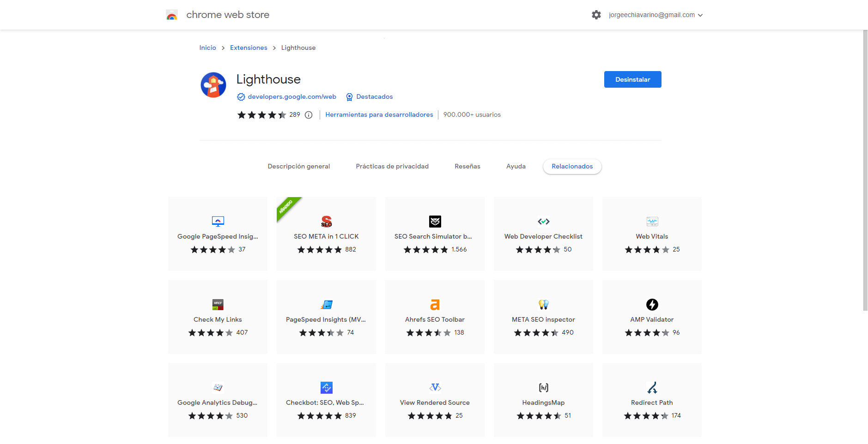Click the Destacados link
Viewport: 868px width, 444px height.
[375, 97]
